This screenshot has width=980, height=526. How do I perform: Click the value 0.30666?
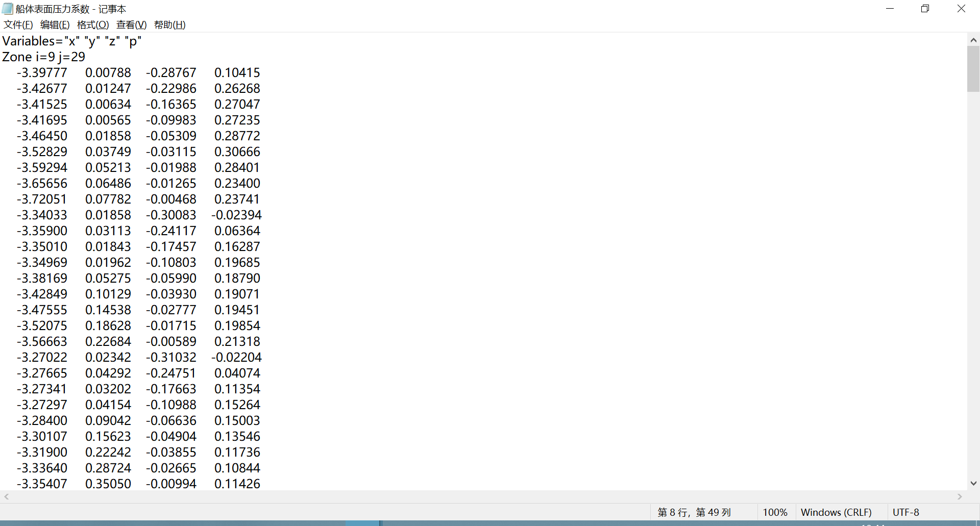(x=237, y=152)
